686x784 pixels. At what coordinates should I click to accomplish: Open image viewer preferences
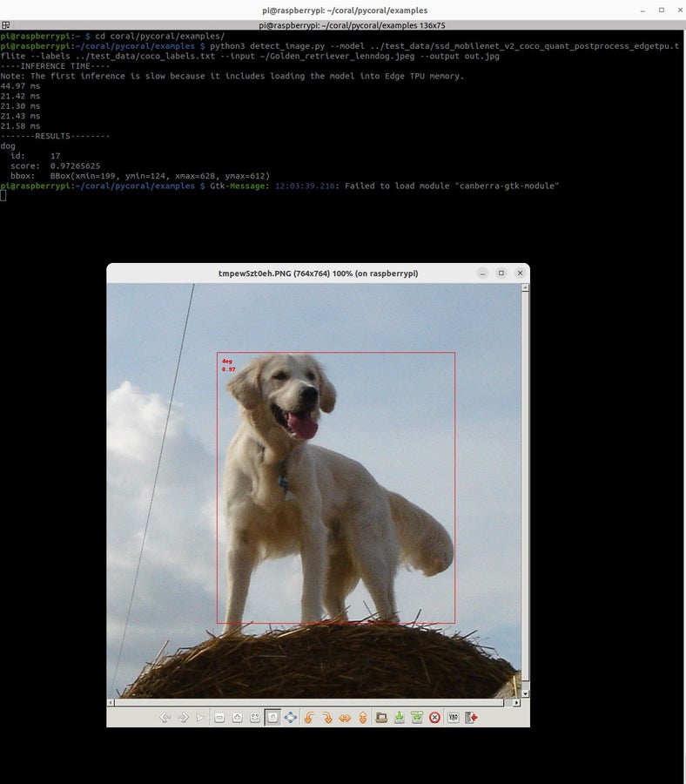[x=454, y=718]
